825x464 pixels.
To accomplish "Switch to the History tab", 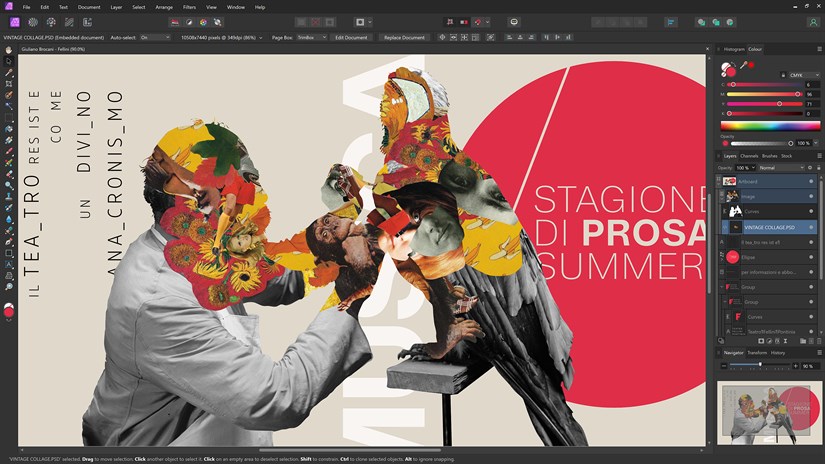I will click(x=778, y=352).
